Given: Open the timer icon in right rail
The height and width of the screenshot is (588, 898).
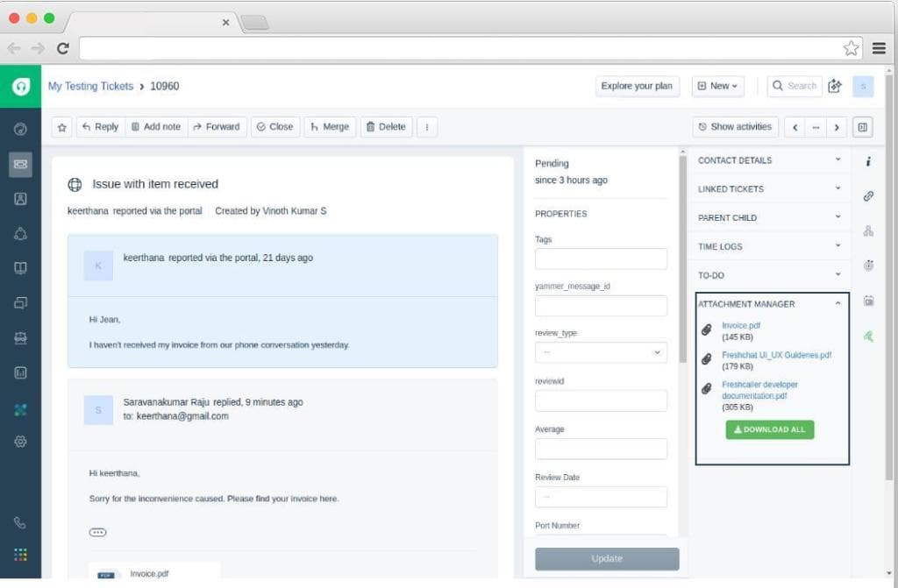Looking at the screenshot, I should tap(868, 265).
